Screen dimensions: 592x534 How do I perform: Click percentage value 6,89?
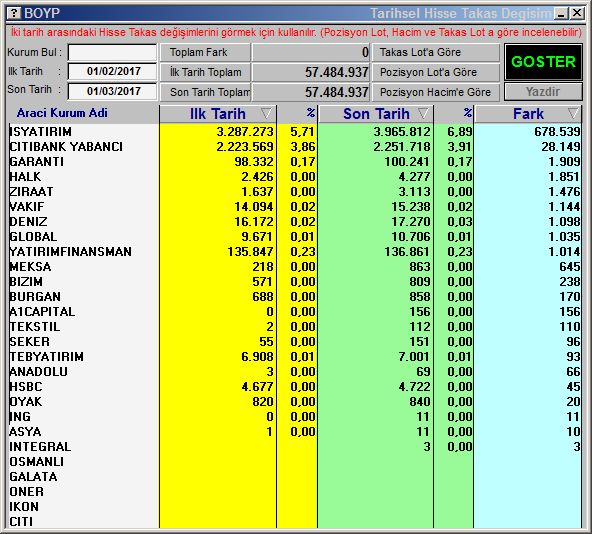[x=460, y=132]
